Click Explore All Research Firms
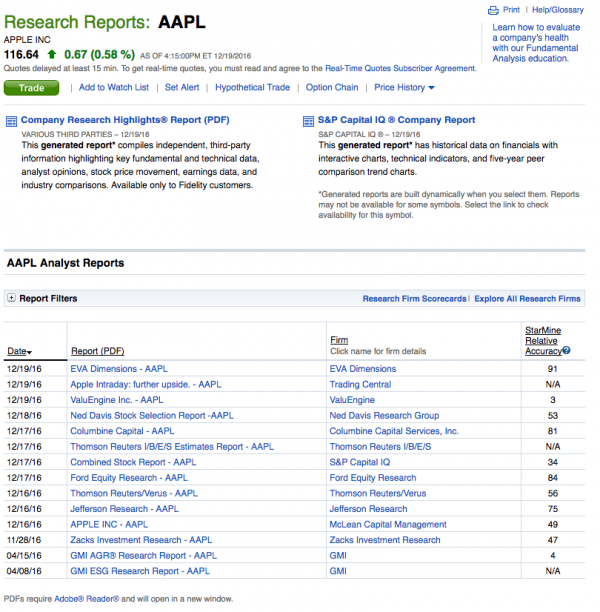600x612 pixels. [x=527, y=299]
